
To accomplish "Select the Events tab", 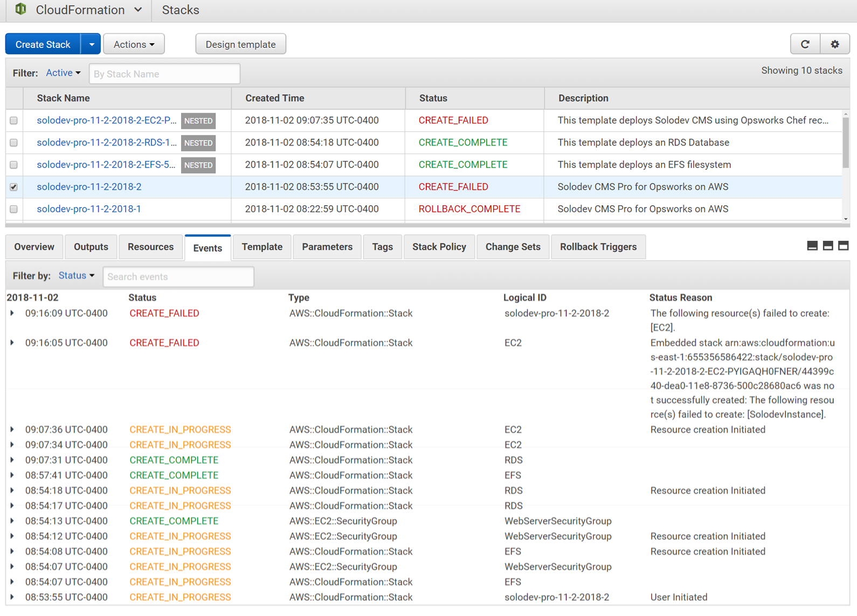I will click(208, 247).
